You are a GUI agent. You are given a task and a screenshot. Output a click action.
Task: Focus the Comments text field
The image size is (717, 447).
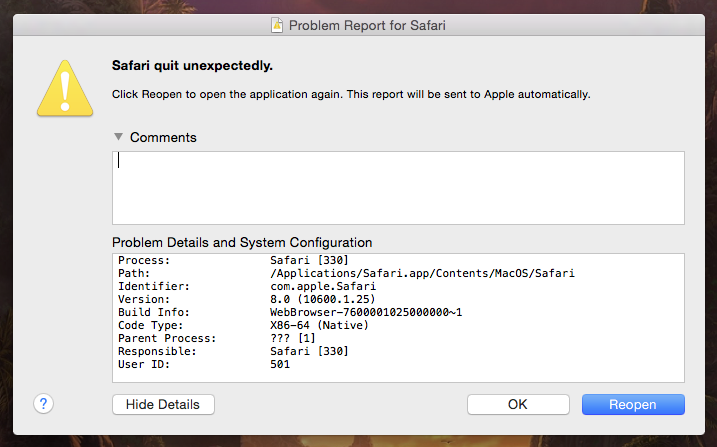pyautogui.click(x=398, y=187)
